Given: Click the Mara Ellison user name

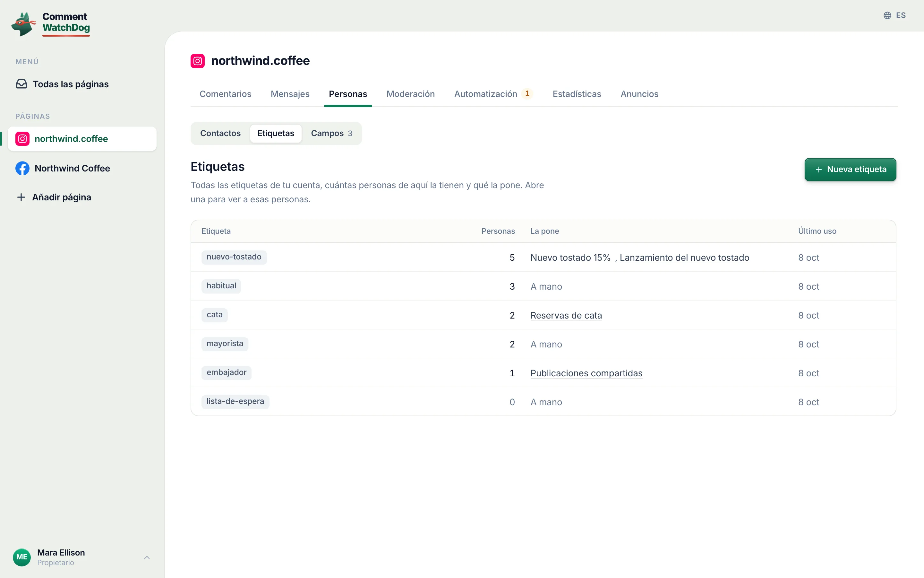Looking at the screenshot, I should click(x=61, y=552).
